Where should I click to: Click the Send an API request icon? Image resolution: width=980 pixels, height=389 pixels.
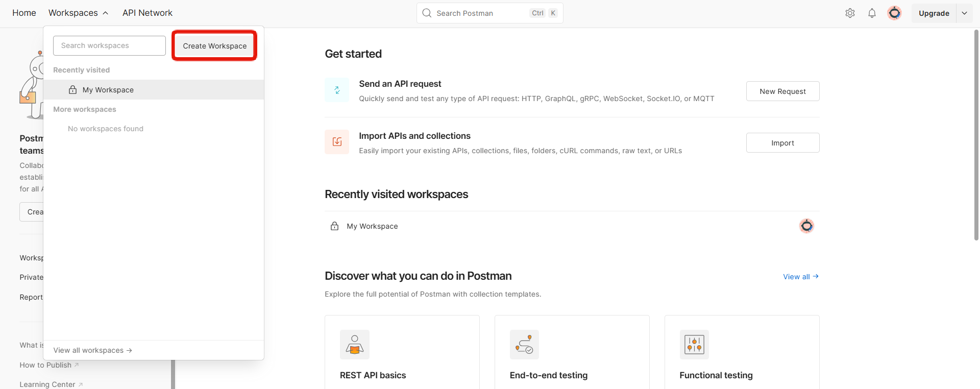click(x=337, y=90)
